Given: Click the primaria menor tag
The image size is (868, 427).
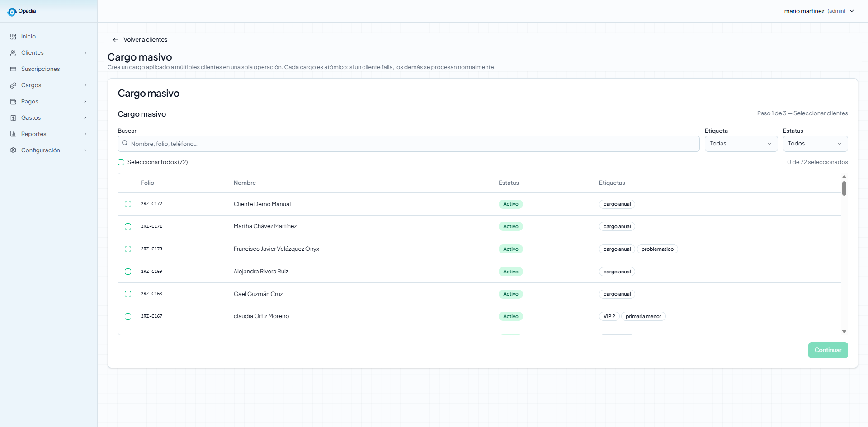Looking at the screenshot, I should coord(643,316).
